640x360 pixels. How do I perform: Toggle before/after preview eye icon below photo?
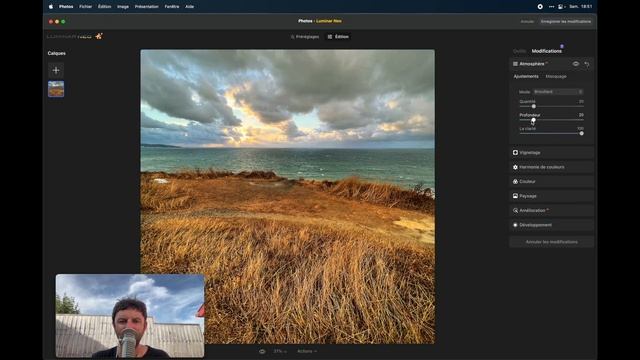point(262,351)
